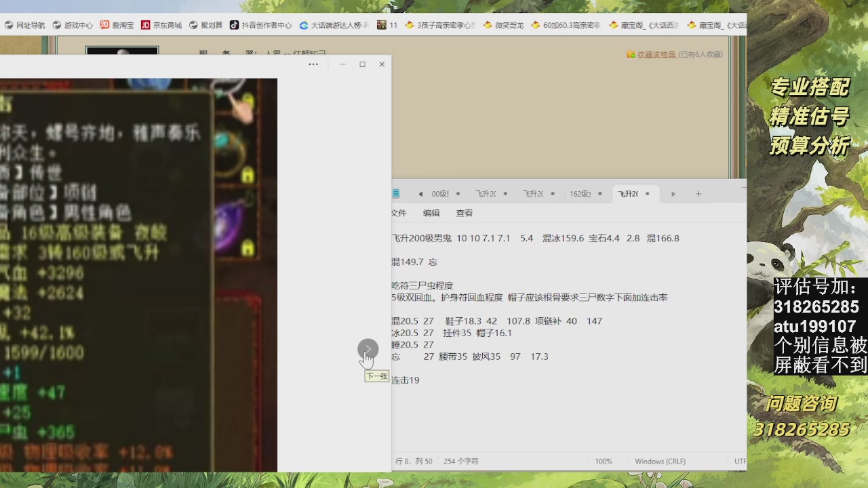Image resolution: width=868 pixels, height=488 pixels.
Task: Click the 连击19 line in Notepad
Action: click(406, 380)
